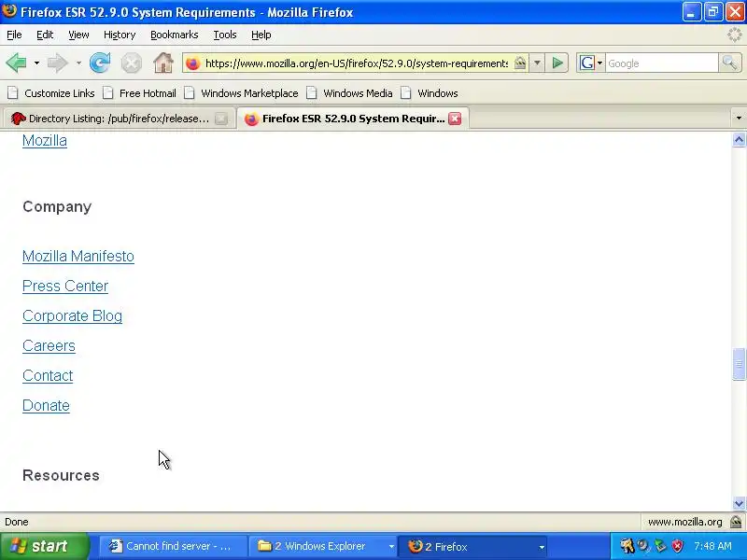Open the Corporate Blog link

pyautogui.click(x=73, y=316)
